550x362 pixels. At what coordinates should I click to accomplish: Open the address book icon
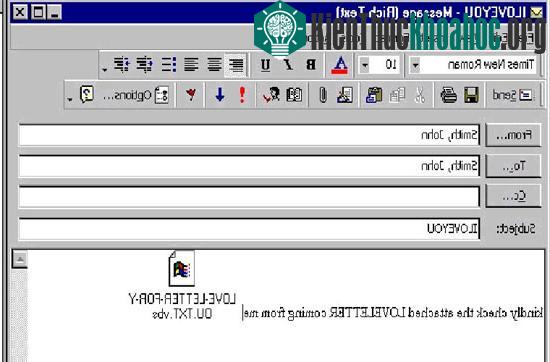click(x=294, y=95)
